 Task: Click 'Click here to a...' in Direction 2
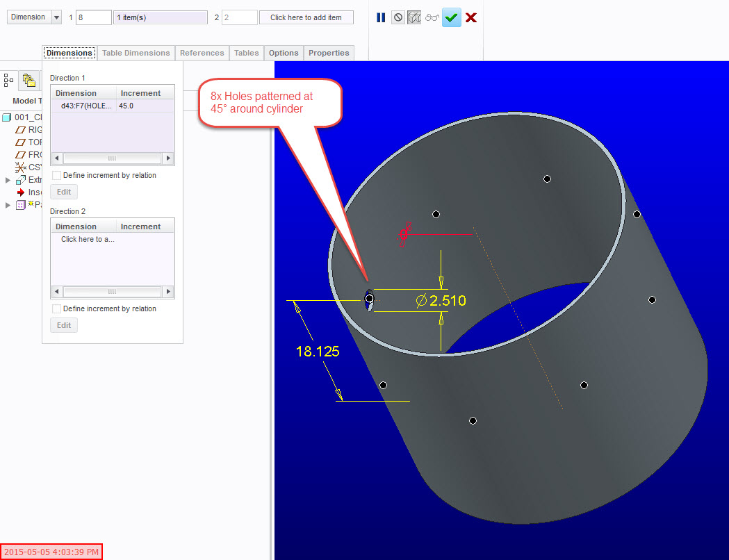tap(88, 239)
